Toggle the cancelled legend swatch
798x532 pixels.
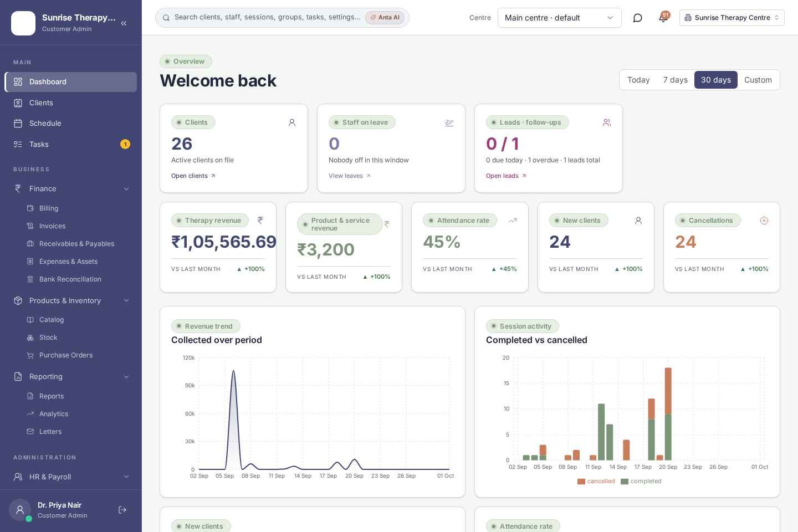[581, 482]
